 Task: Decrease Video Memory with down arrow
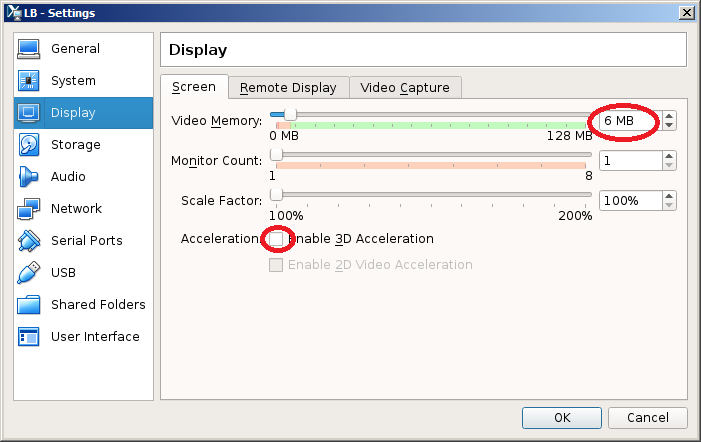click(669, 125)
